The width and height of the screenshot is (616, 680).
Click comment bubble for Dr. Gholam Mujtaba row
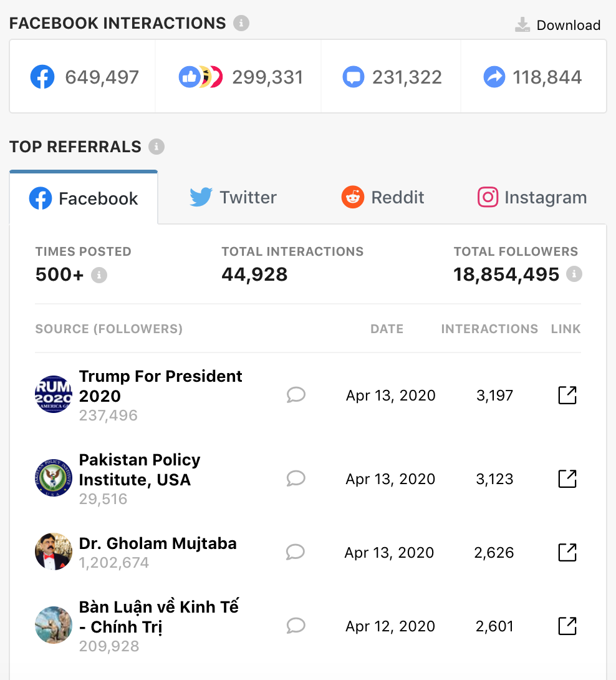click(296, 552)
